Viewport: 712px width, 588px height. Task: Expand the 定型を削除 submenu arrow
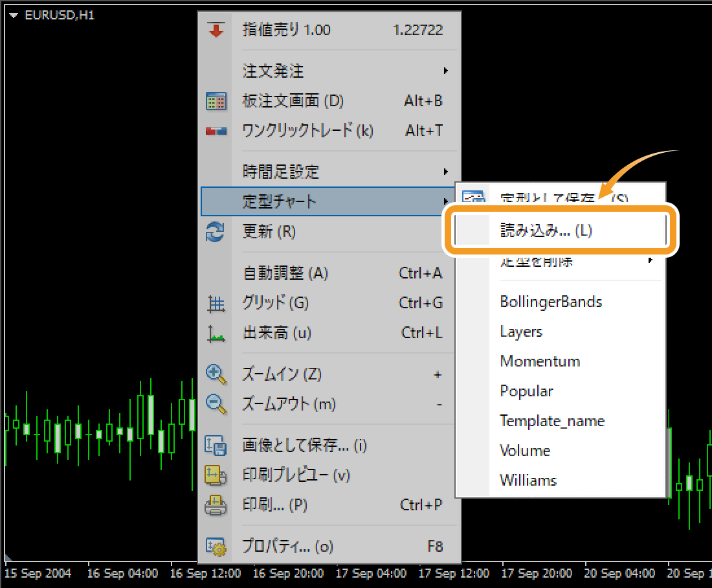[x=651, y=260]
